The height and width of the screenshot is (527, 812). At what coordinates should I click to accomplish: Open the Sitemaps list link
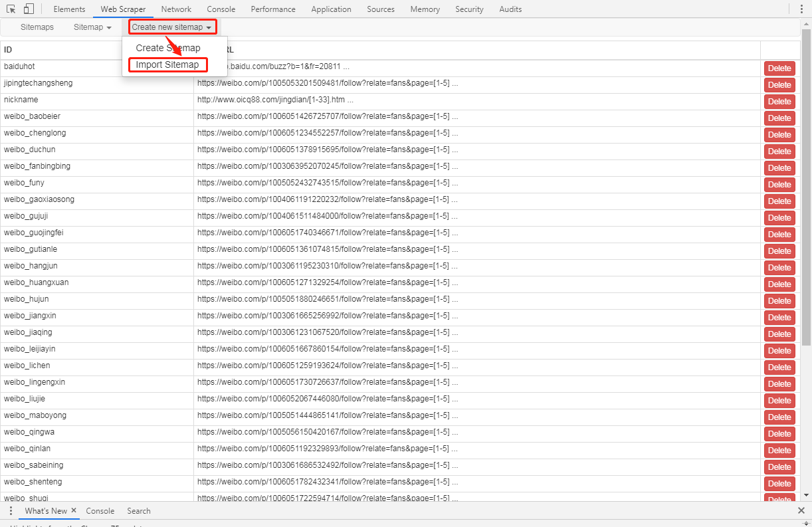point(37,27)
